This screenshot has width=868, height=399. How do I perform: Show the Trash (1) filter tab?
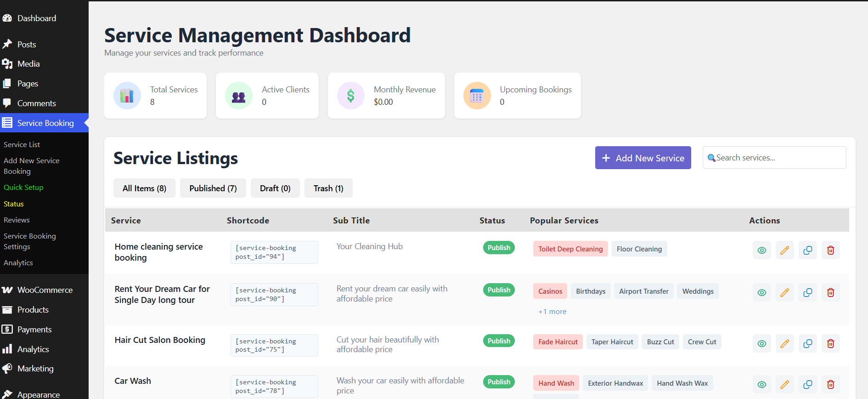point(328,188)
